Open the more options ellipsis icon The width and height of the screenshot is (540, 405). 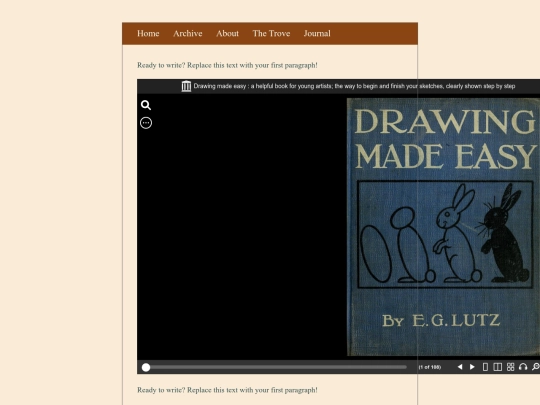tap(146, 123)
